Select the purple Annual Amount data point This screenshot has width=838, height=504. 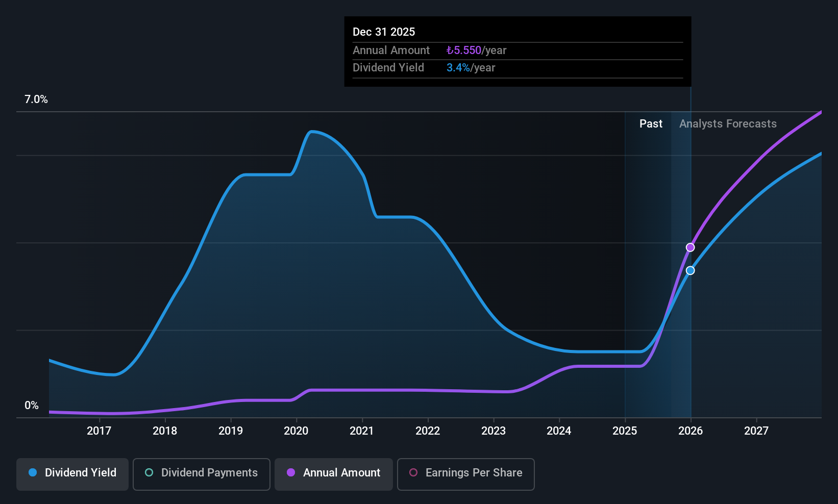tap(690, 247)
